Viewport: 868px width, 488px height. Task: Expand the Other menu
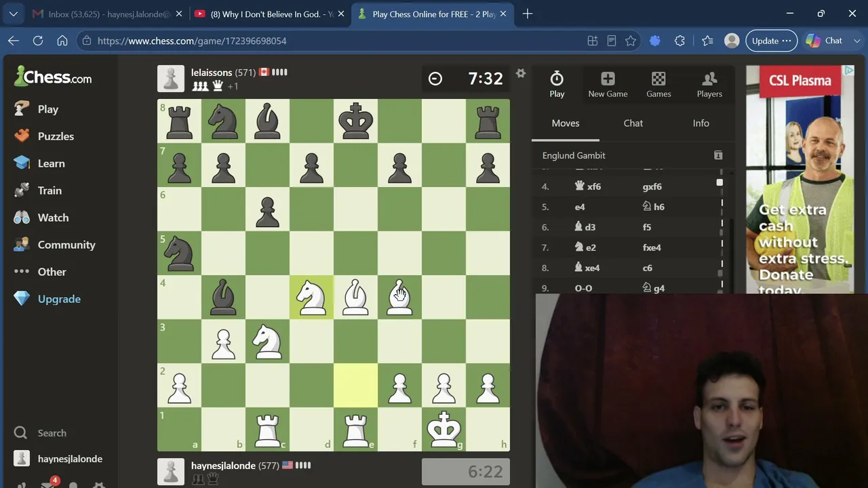[x=41, y=272]
